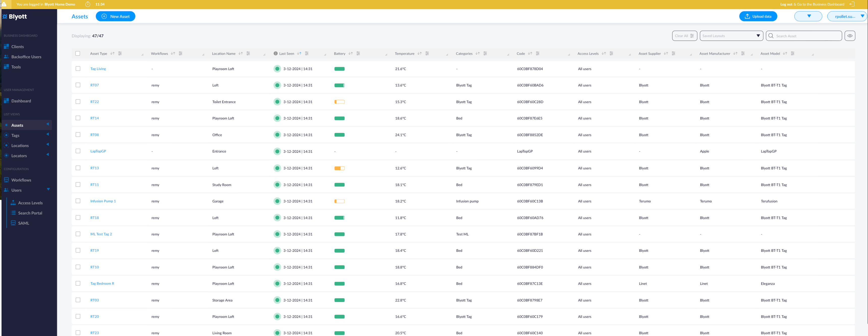Toggle column visibility eye button
868x336 pixels.
pos(850,36)
